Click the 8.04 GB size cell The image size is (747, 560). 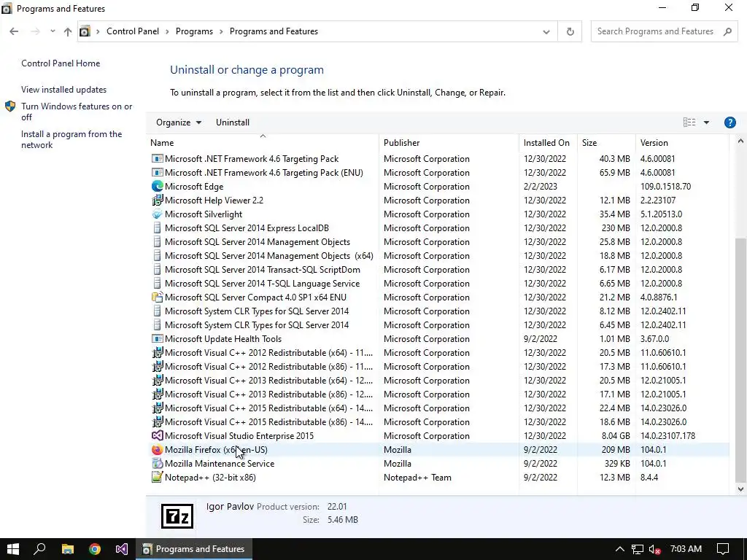click(616, 436)
